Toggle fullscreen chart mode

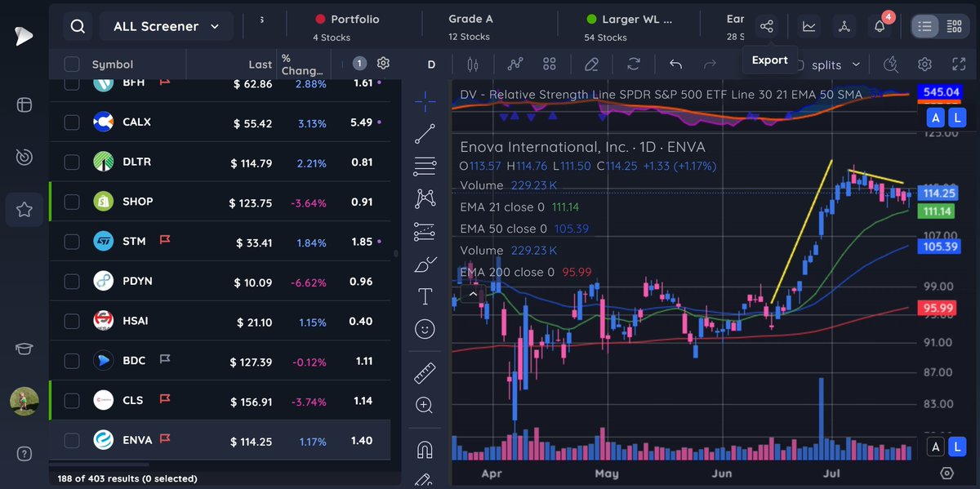pos(959,64)
